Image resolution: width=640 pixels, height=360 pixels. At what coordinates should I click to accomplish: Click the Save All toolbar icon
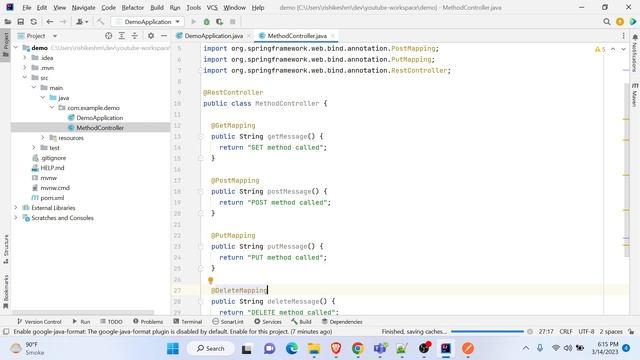pyautogui.click(x=20, y=22)
